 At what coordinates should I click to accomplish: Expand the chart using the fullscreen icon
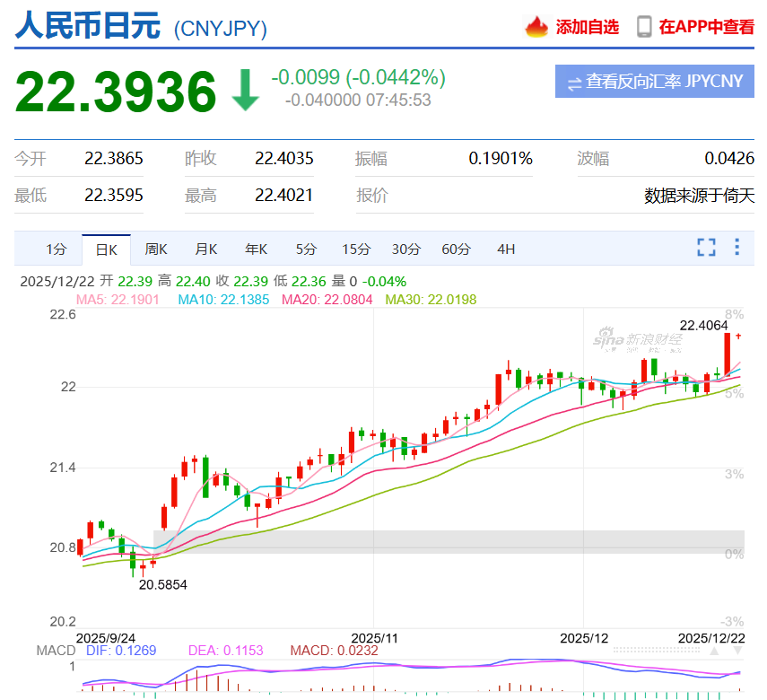click(x=706, y=249)
